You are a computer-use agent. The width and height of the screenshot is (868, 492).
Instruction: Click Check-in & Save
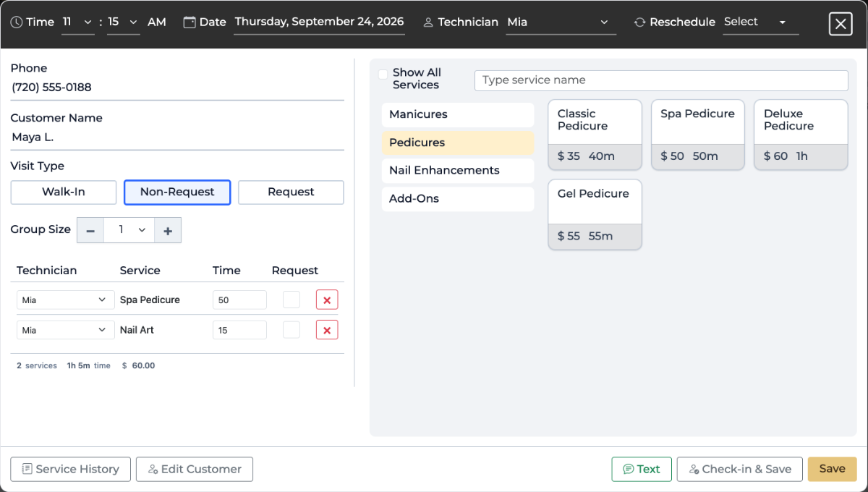(740, 469)
